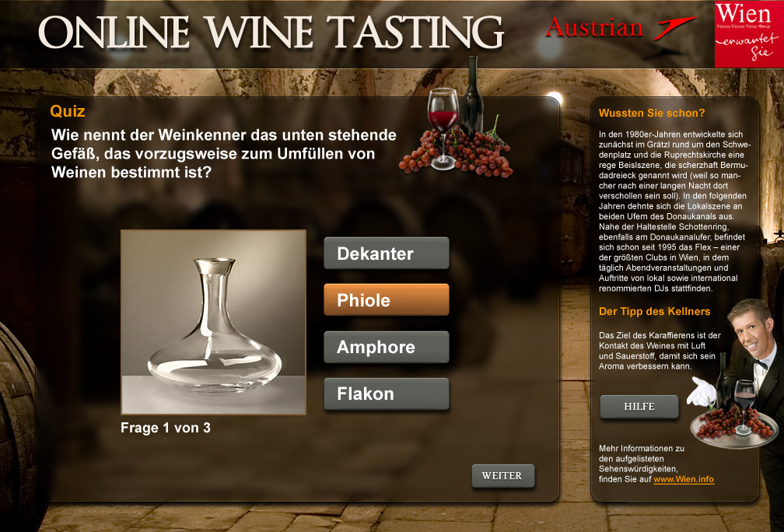This screenshot has height=532, width=784.
Task: Click the Austrian airline logo
Action: tap(621, 27)
